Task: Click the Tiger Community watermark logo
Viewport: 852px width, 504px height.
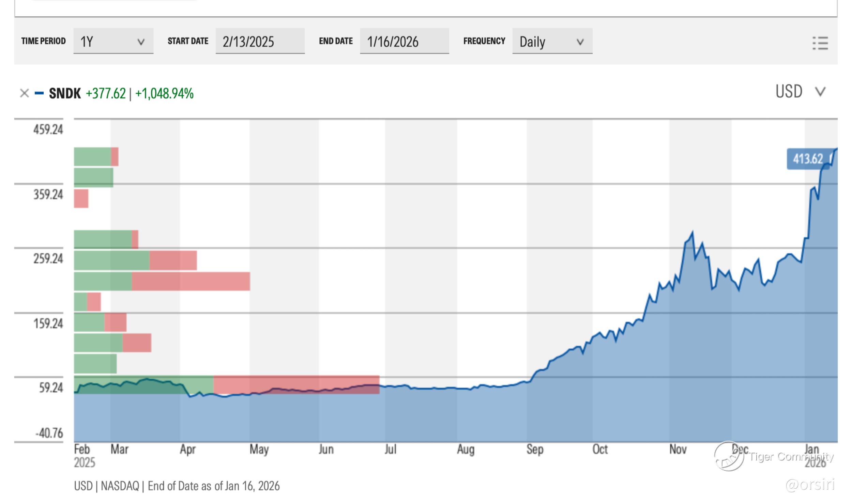Action: click(729, 456)
